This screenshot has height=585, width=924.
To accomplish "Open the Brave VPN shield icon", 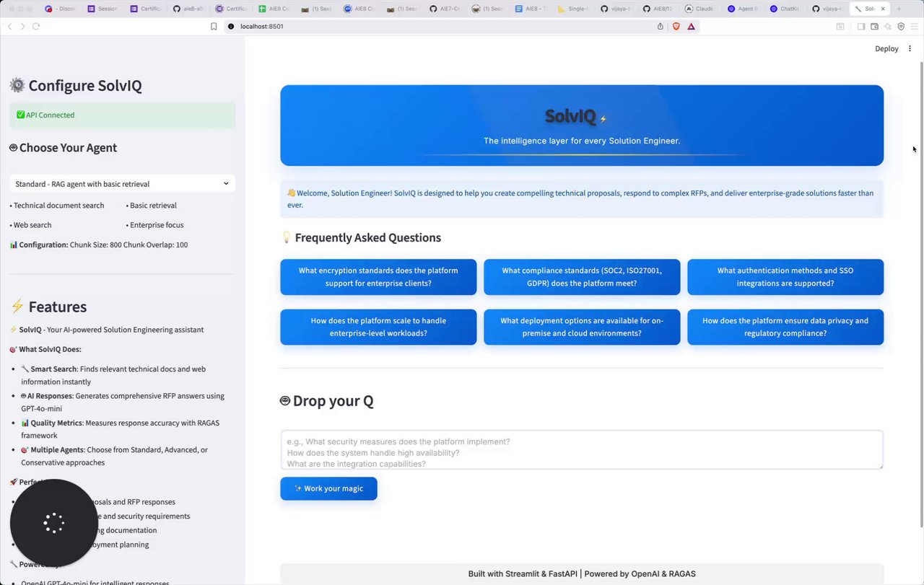I will (x=901, y=26).
